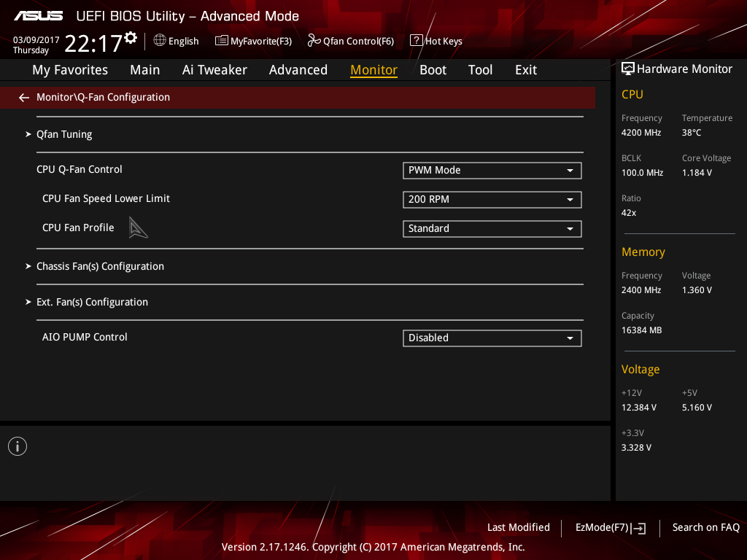Click the Version 2.17.1246 copyright text
This screenshot has width=747, height=560.
pyautogui.click(x=373, y=547)
